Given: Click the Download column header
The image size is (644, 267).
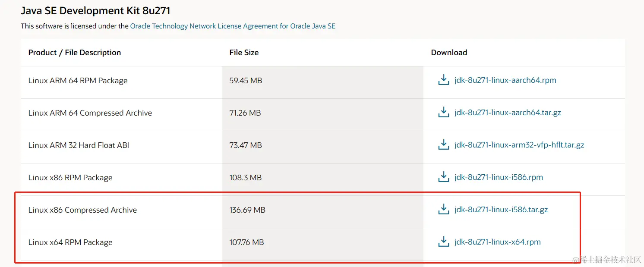Looking at the screenshot, I should pos(449,53).
